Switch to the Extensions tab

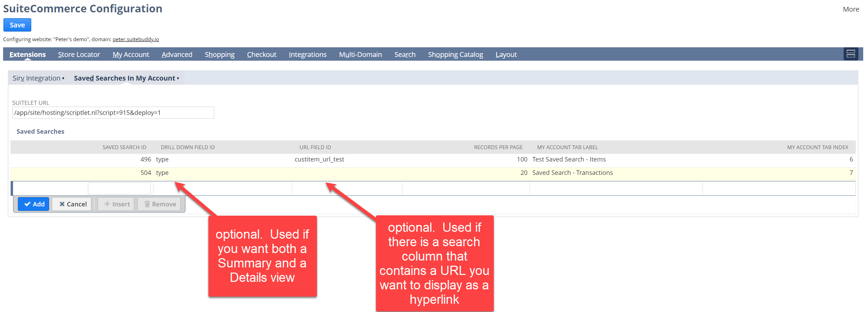[x=27, y=55]
